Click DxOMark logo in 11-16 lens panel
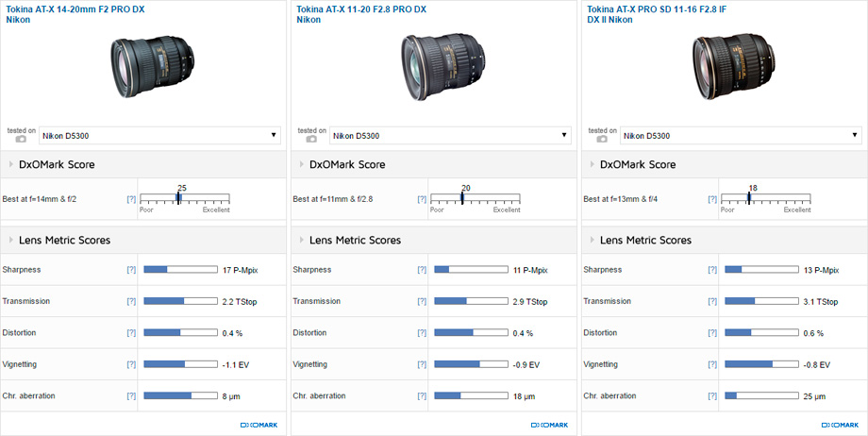This screenshot has width=868, height=436. [x=841, y=426]
